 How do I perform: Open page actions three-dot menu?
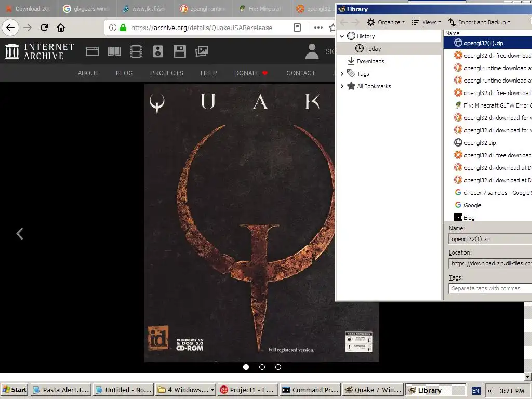pyautogui.click(x=318, y=28)
